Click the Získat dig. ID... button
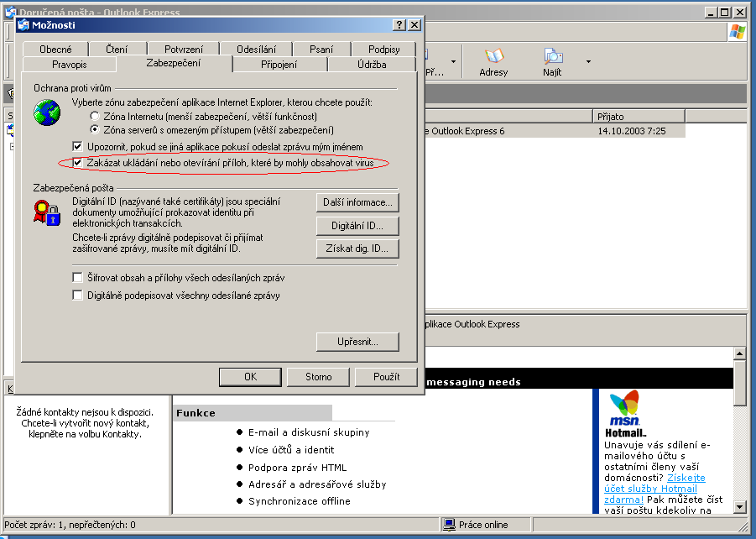The height and width of the screenshot is (539, 756). [x=357, y=249]
